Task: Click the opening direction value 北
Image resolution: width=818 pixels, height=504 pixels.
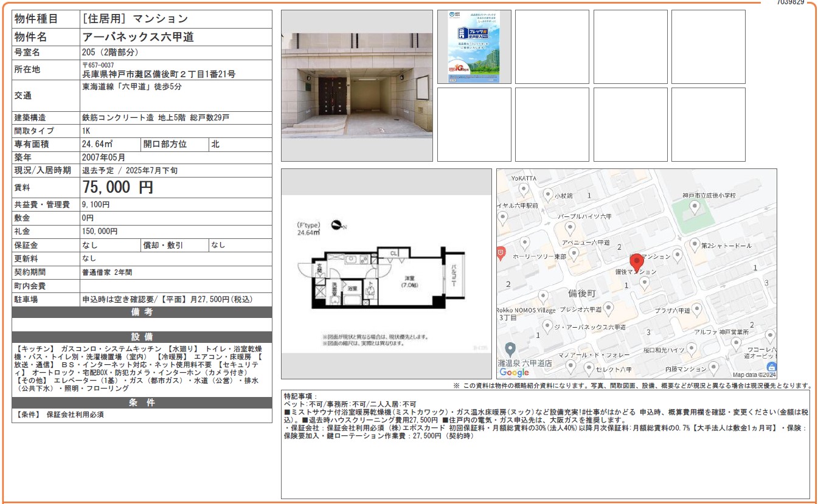Action: click(215, 144)
